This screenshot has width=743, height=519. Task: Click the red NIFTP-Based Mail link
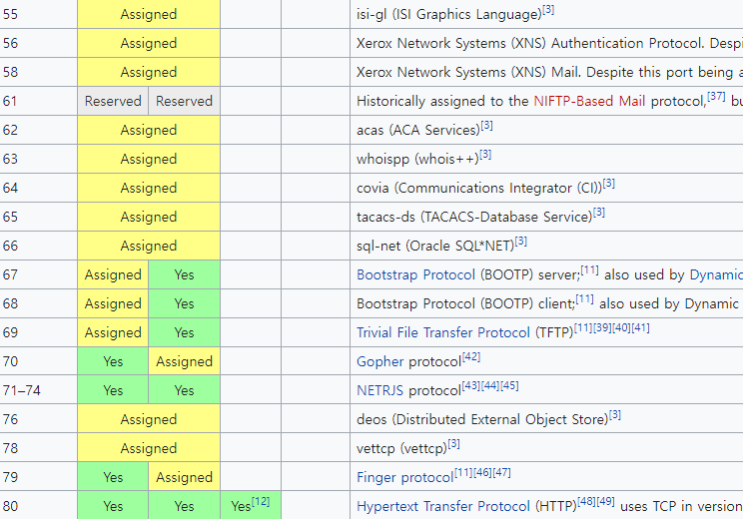(589, 101)
